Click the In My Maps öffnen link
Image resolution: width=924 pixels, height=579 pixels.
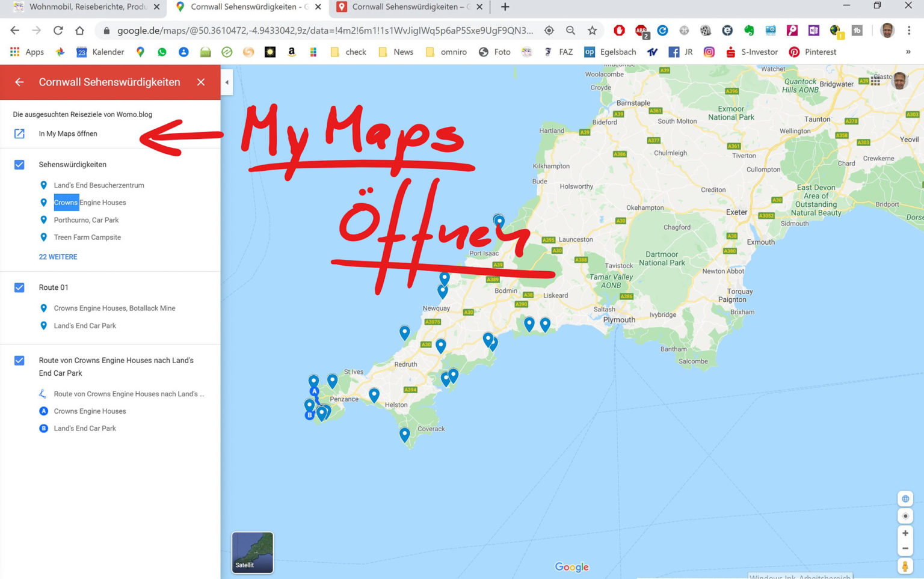click(x=66, y=133)
